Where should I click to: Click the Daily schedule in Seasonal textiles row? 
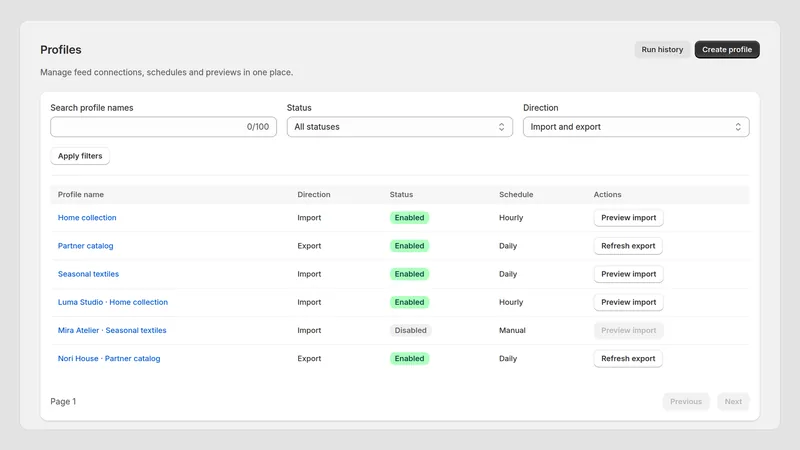click(508, 274)
